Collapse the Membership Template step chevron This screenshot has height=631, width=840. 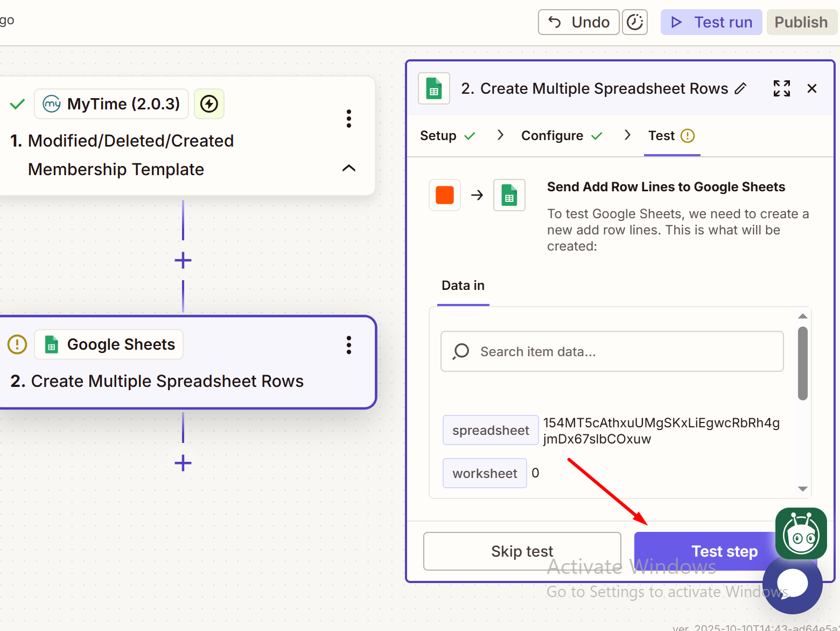tap(349, 168)
